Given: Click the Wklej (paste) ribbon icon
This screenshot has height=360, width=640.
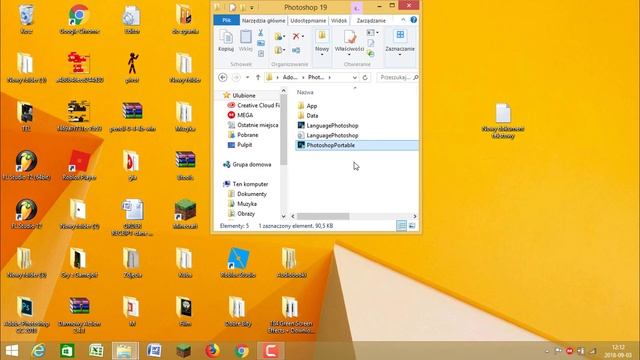Looking at the screenshot, I should 245,38.
